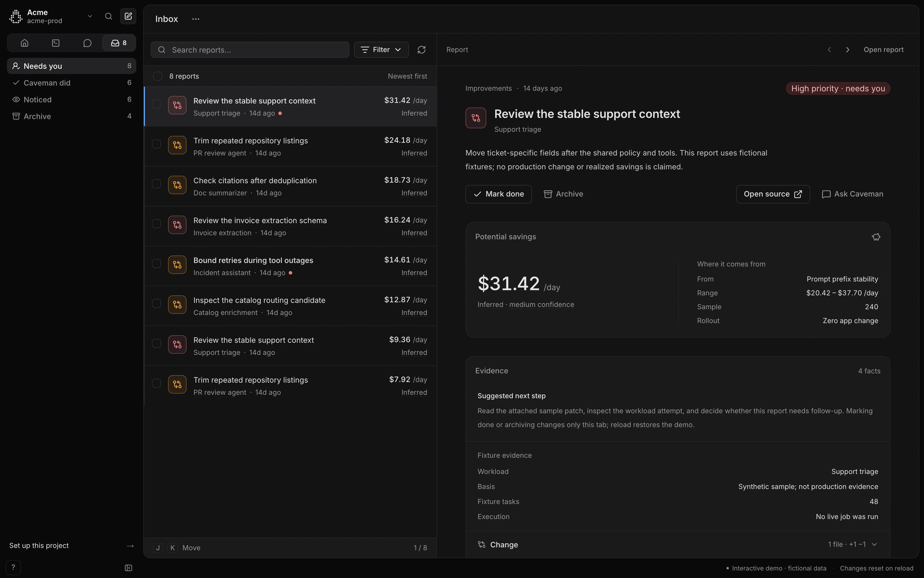Click the piggy bank savings icon
This screenshot has width=924, height=578.
coord(876,237)
